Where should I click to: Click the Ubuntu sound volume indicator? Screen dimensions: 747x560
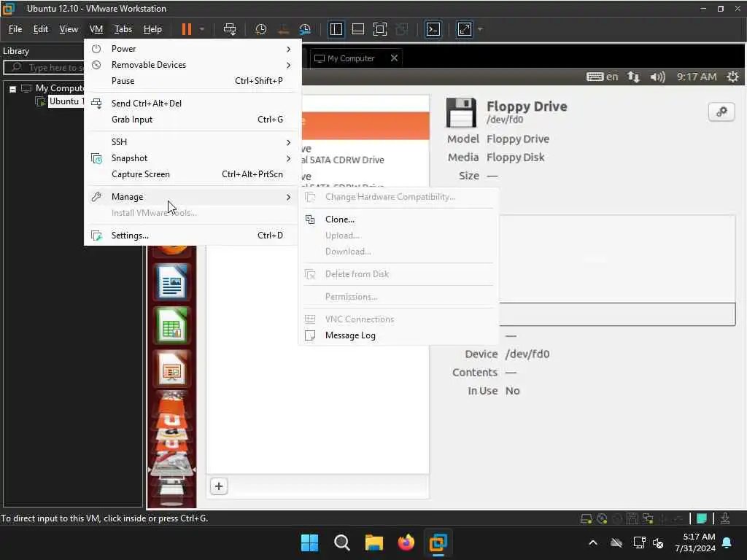[657, 77]
